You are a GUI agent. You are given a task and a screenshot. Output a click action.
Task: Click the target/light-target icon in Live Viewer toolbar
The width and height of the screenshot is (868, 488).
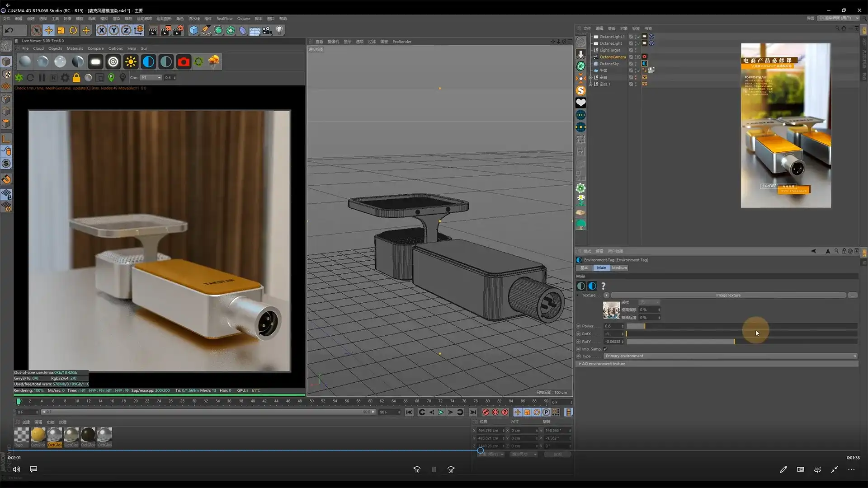tap(113, 61)
